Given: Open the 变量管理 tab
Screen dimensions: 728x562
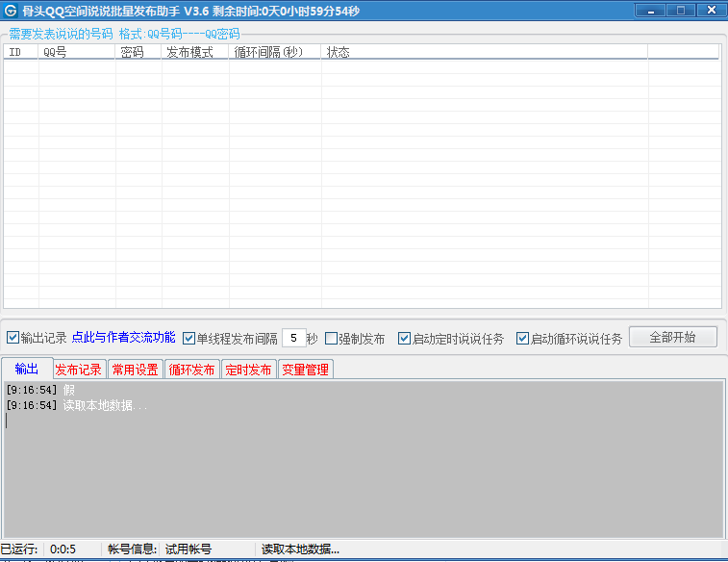Looking at the screenshot, I should point(305,370).
